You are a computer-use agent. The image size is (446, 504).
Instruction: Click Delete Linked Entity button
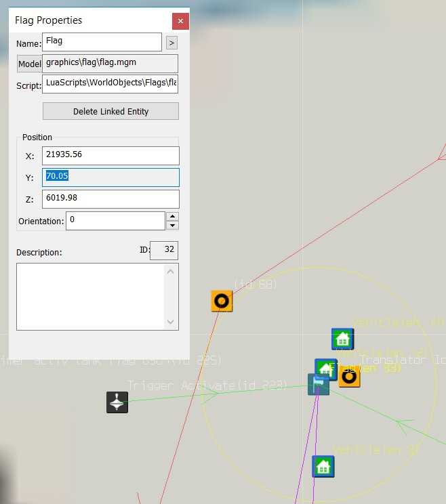(110, 111)
